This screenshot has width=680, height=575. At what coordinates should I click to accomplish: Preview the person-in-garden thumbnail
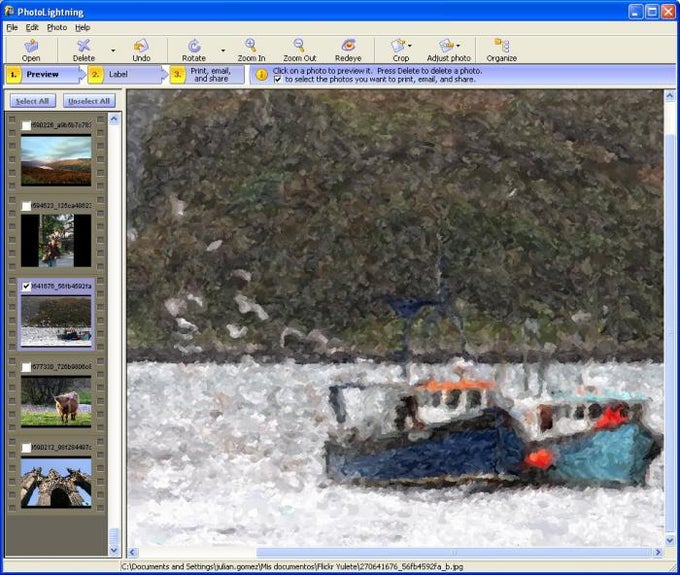(x=56, y=241)
